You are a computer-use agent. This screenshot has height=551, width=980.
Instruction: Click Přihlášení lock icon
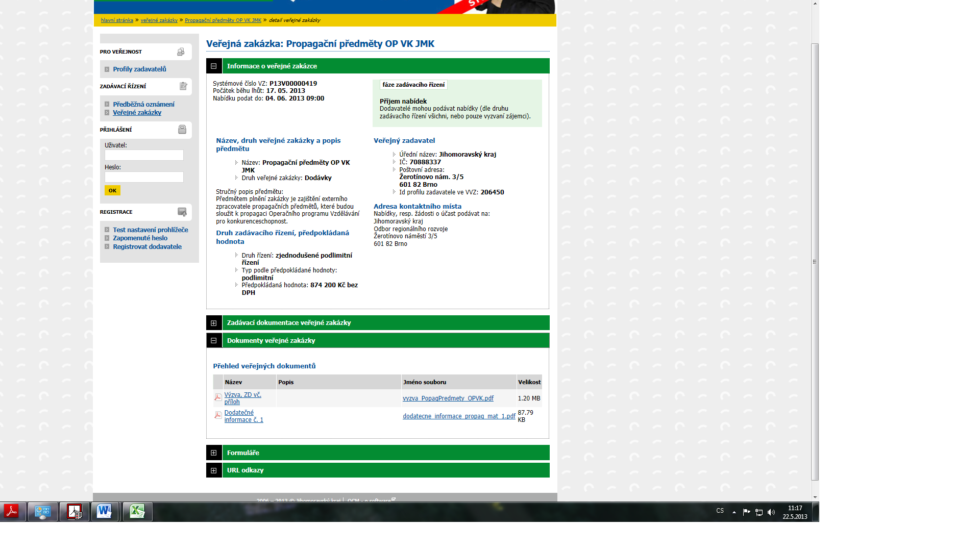(x=182, y=130)
